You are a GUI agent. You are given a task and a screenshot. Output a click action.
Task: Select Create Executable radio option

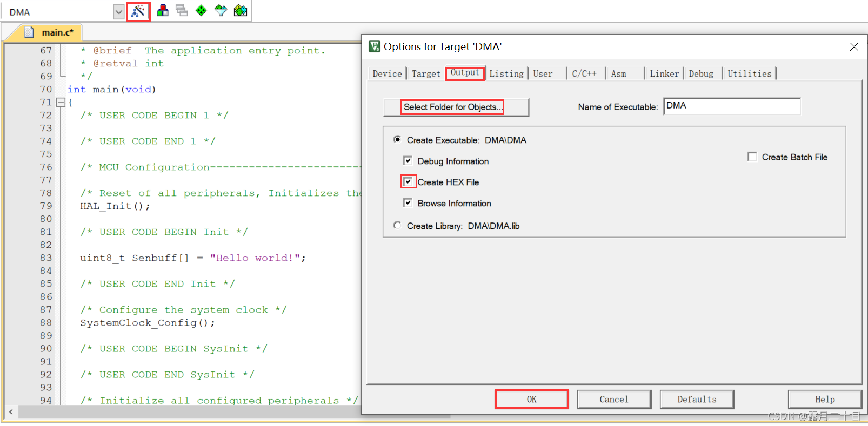point(397,140)
